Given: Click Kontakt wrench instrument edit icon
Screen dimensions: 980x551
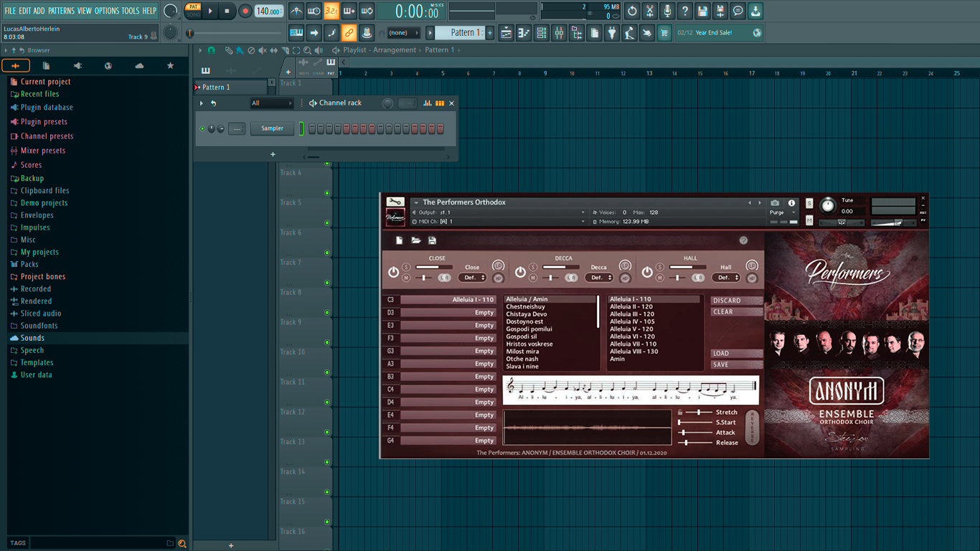Looking at the screenshot, I should pyautogui.click(x=395, y=202).
